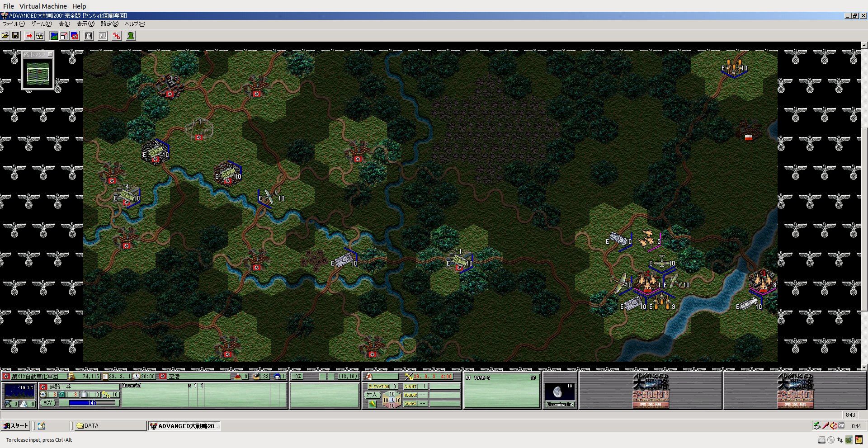Click the green soldier silhouette toolbar icon
868x448 pixels.
pos(131,36)
